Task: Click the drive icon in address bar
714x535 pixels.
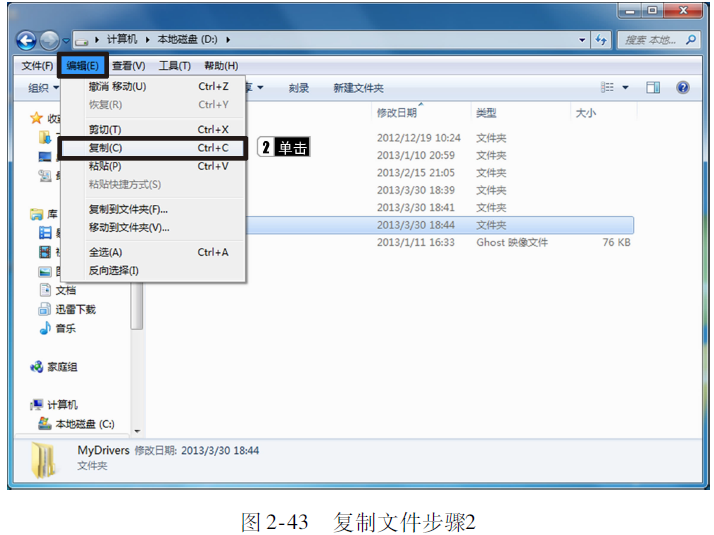Action: (82, 41)
